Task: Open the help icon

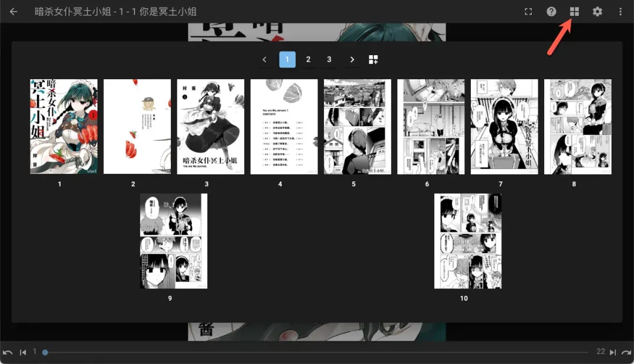Action: tap(551, 11)
